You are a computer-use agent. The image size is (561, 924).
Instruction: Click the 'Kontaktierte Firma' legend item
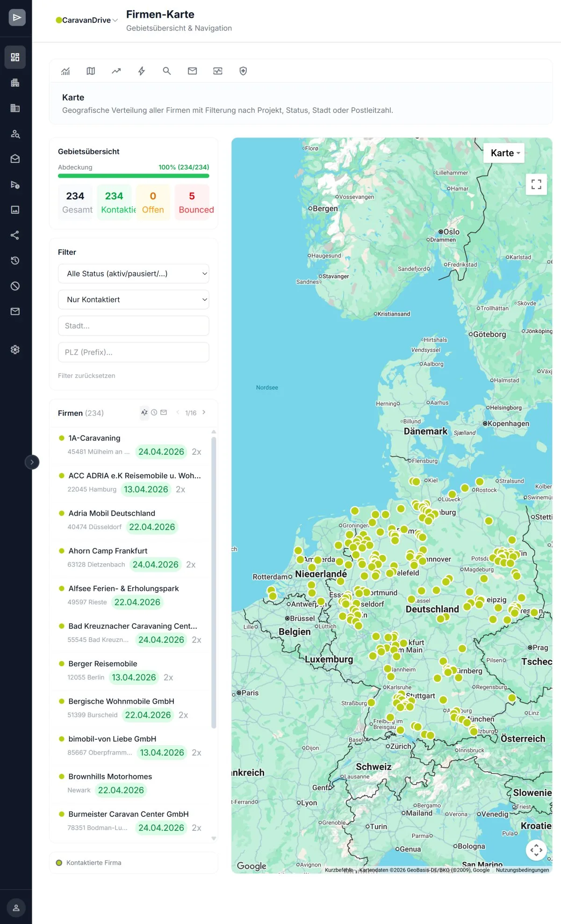pos(89,863)
